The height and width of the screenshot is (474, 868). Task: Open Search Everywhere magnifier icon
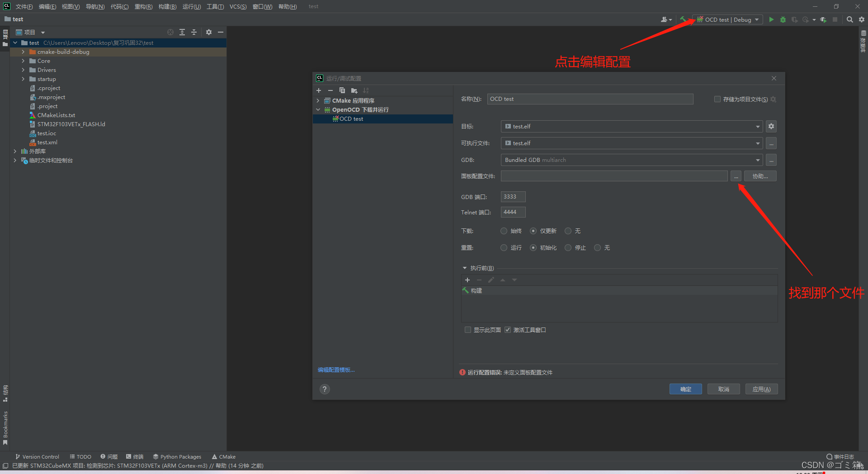(850, 19)
